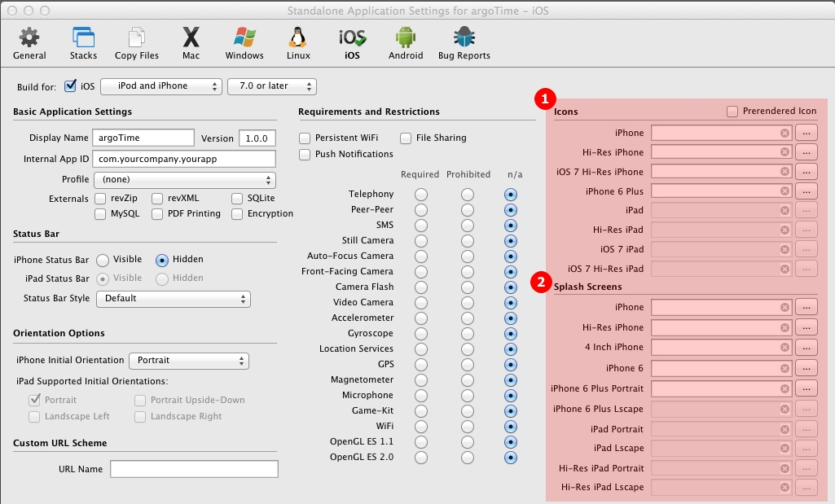
Task: Clear the iPhone icon path field
Action: coord(785,133)
